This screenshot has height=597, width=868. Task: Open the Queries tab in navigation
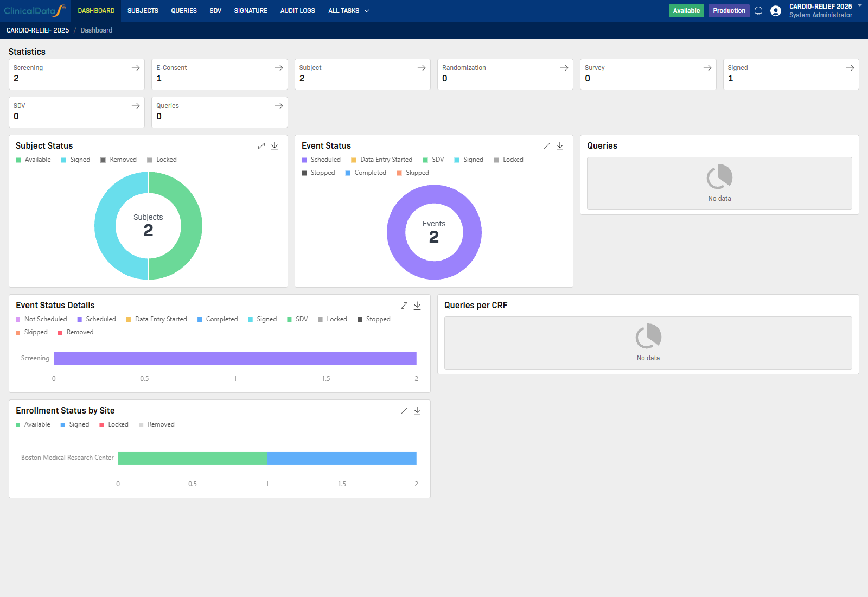[x=184, y=11]
